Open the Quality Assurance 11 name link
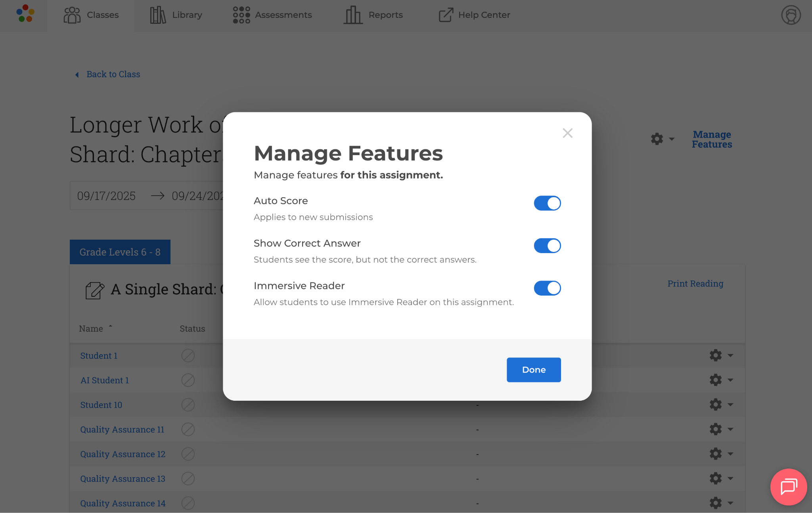This screenshot has width=812, height=513. 122,429
